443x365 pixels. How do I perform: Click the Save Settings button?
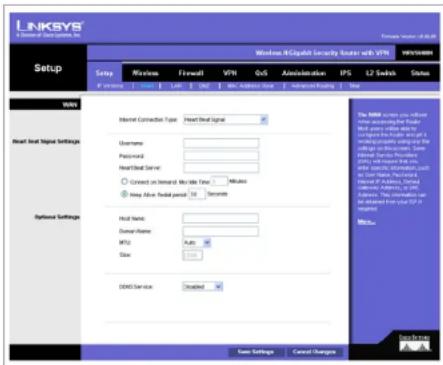[x=256, y=352]
